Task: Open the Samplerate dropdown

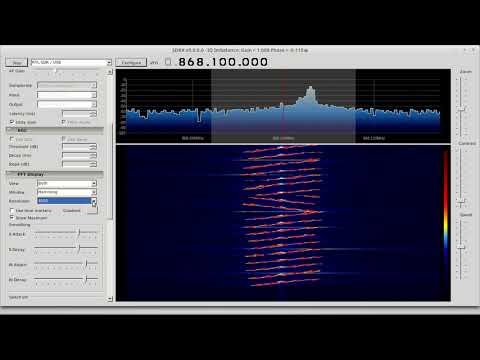Action: [x=67, y=85]
